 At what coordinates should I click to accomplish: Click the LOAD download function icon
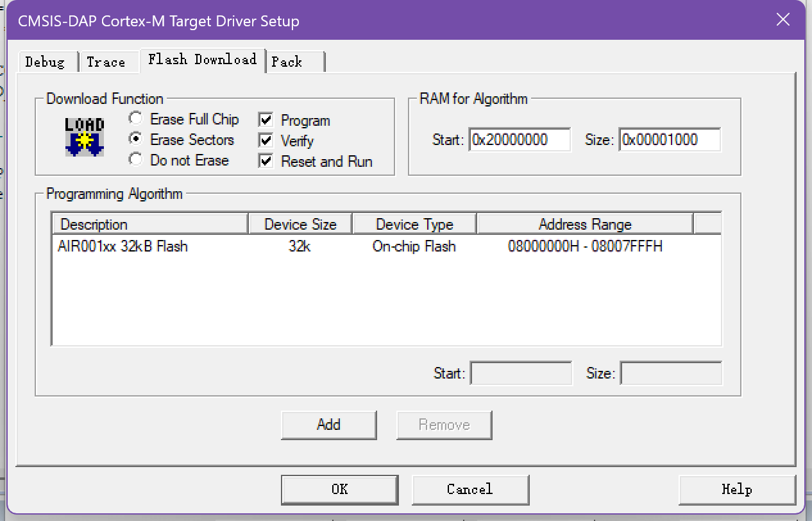point(84,136)
